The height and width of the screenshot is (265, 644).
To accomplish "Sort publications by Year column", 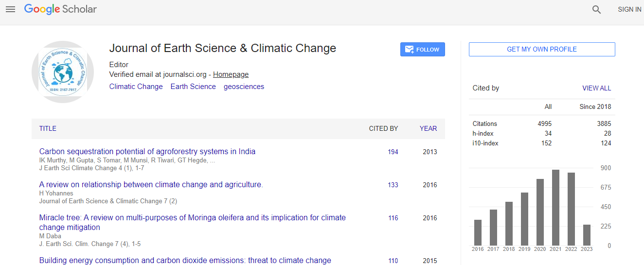I will (x=428, y=128).
